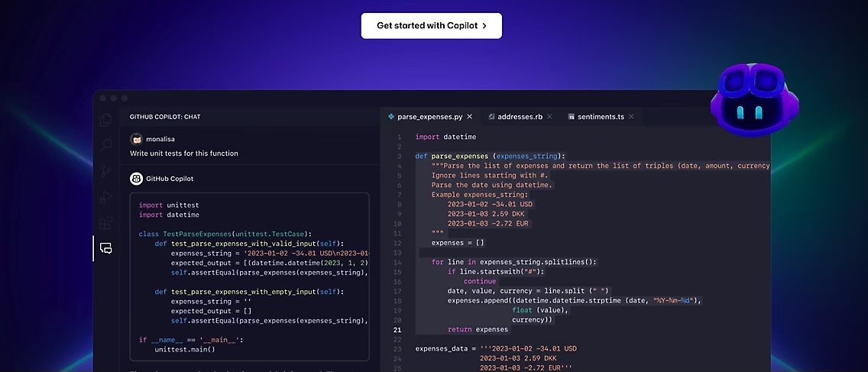Click the GitHub Copilot name label in chat
The image size is (868, 372).
170,179
